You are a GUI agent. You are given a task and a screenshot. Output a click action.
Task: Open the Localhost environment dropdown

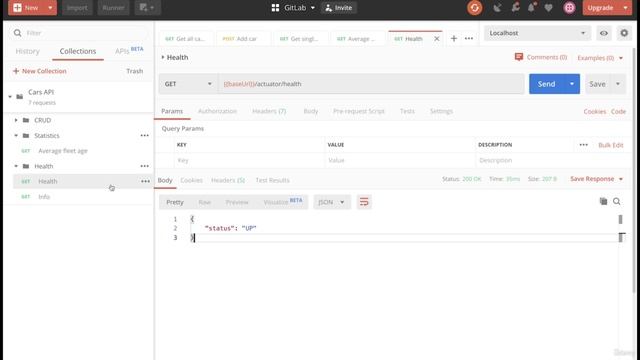coord(537,33)
